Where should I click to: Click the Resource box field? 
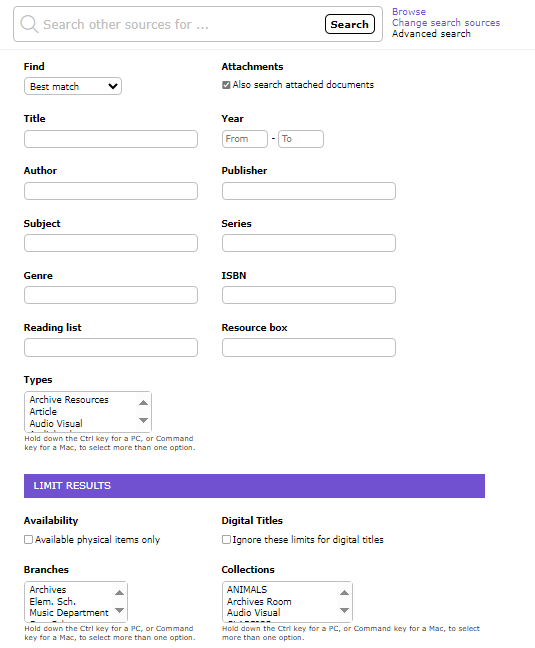click(x=309, y=348)
